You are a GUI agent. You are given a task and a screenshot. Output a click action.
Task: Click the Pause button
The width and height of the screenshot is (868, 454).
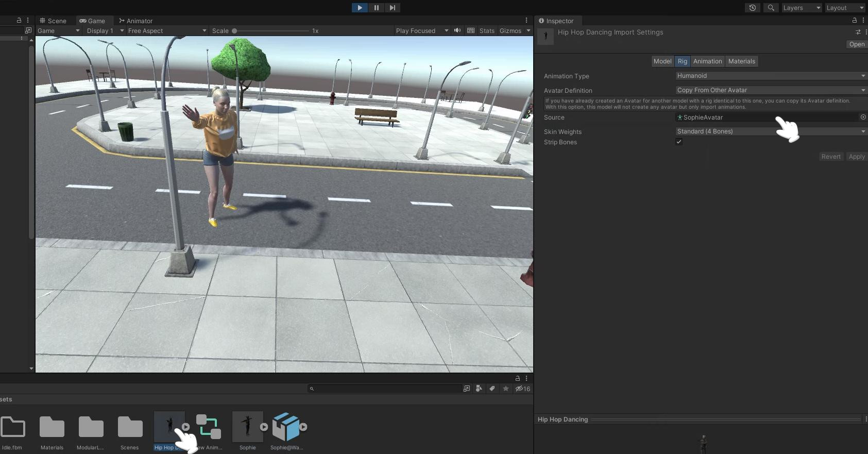tap(376, 8)
